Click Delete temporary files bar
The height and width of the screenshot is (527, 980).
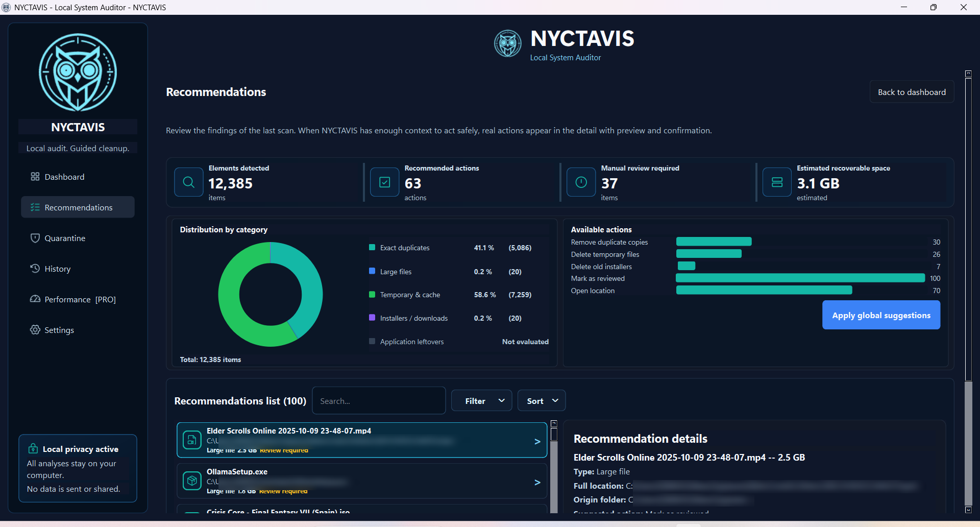(x=709, y=254)
